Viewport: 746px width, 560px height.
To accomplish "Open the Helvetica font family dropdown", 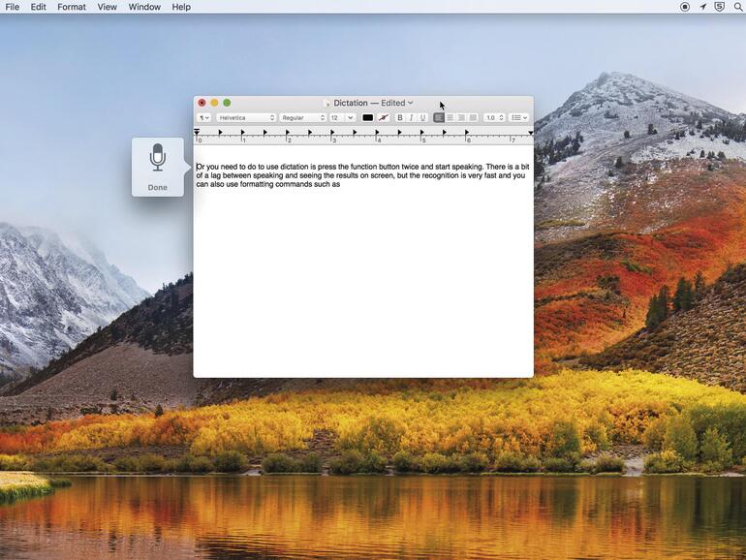I will pos(246,117).
